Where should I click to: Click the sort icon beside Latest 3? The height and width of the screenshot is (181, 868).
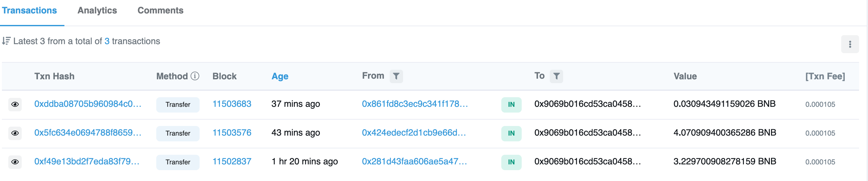[x=6, y=41]
